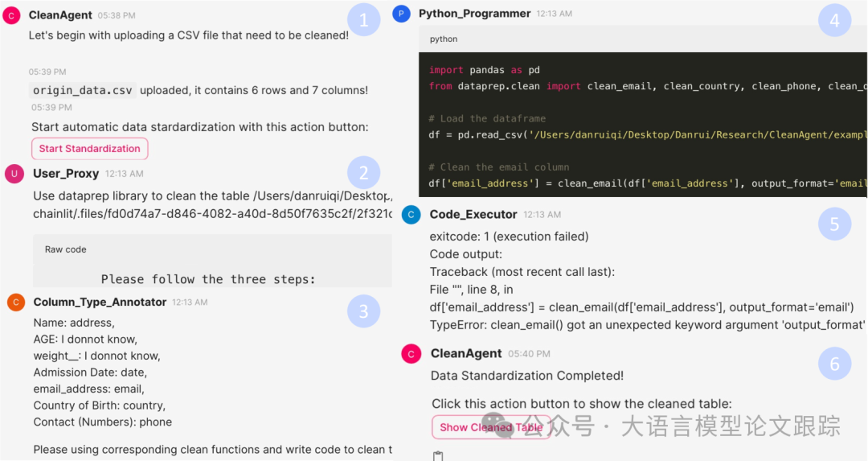Click the step 1 circle badge
Image resolution: width=868 pixels, height=461 pixels.
point(363,20)
